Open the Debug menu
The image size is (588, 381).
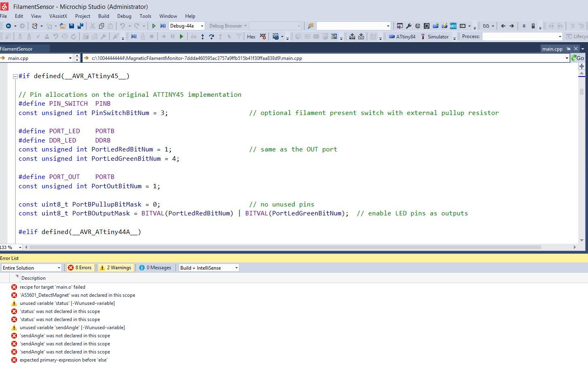pyautogui.click(x=124, y=16)
